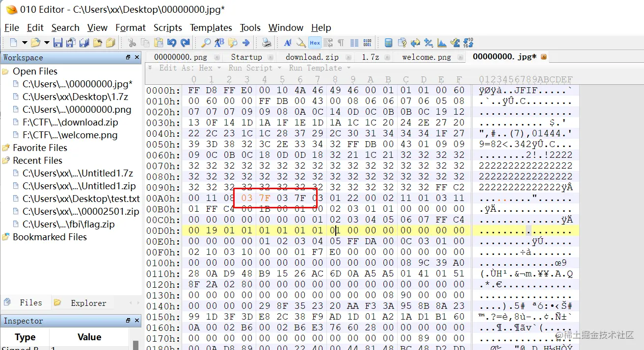Collapse the Recent Files tree folder

click(5, 161)
